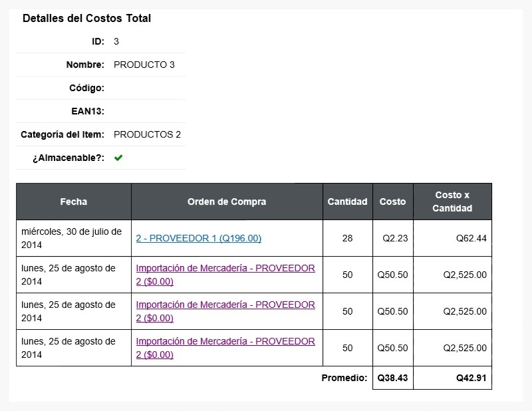Click the Promedio: label
Screen dimensions: 532x411
click(344, 378)
